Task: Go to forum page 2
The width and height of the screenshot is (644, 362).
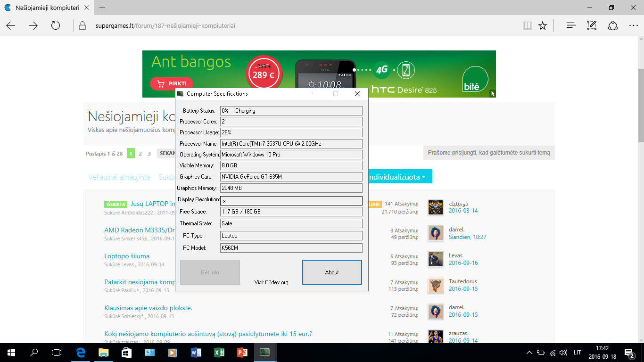Action: [x=140, y=153]
